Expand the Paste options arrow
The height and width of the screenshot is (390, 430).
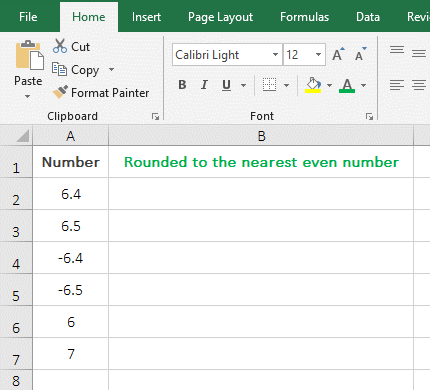(27, 96)
